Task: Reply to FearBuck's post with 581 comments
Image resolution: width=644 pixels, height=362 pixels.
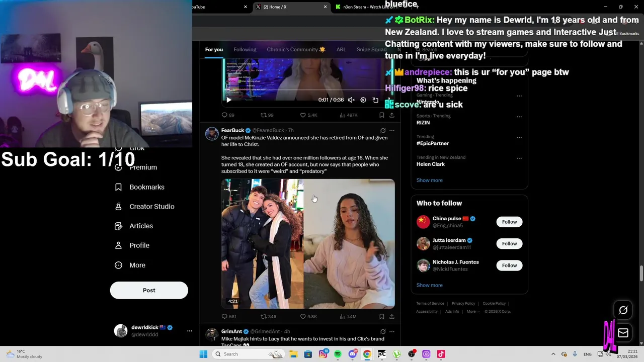Action: click(229, 316)
